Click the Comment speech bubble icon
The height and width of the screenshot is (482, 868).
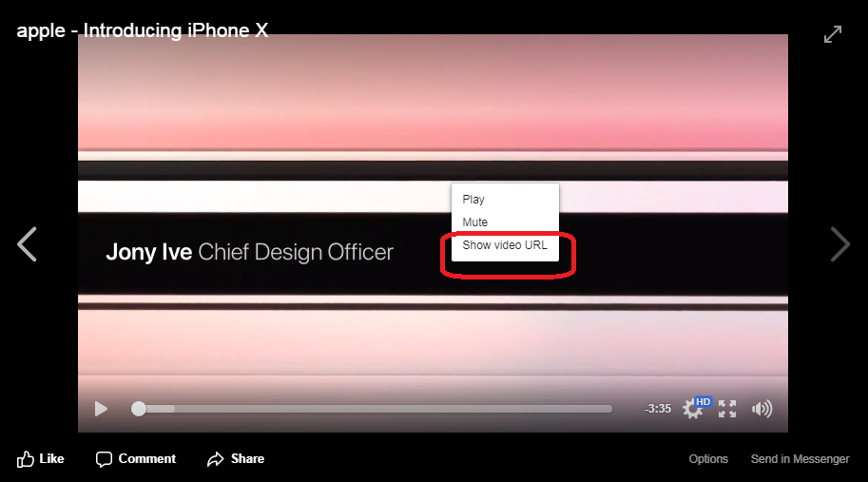tap(104, 459)
